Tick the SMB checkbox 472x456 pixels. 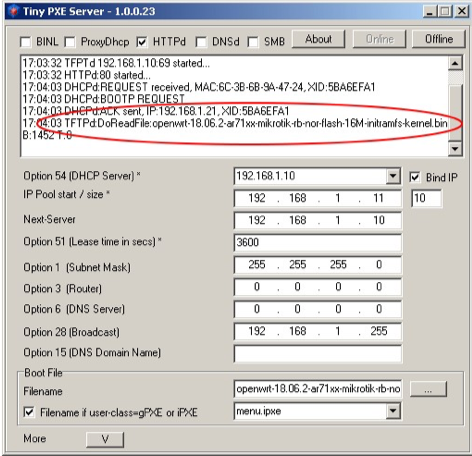(253, 42)
